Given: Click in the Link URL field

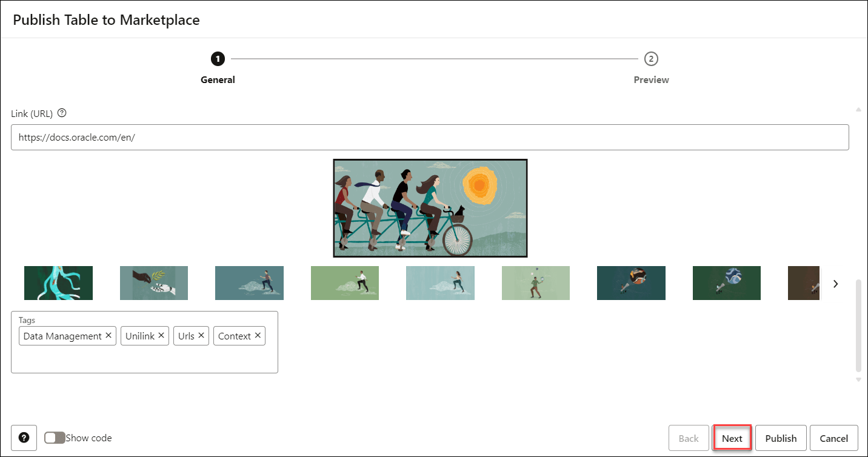Looking at the screenshot, I should point(429,138).
